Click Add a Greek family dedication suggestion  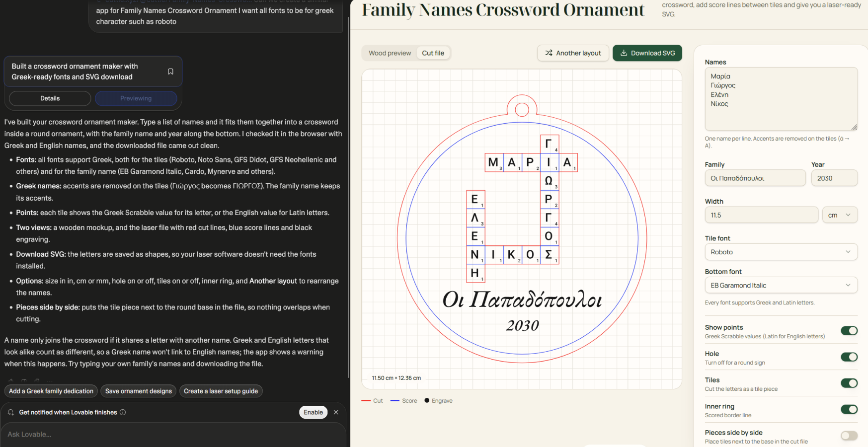coord(51,391)
